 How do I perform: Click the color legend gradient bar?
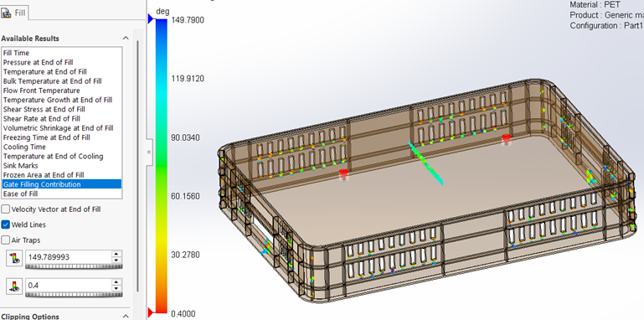(162, 167)
